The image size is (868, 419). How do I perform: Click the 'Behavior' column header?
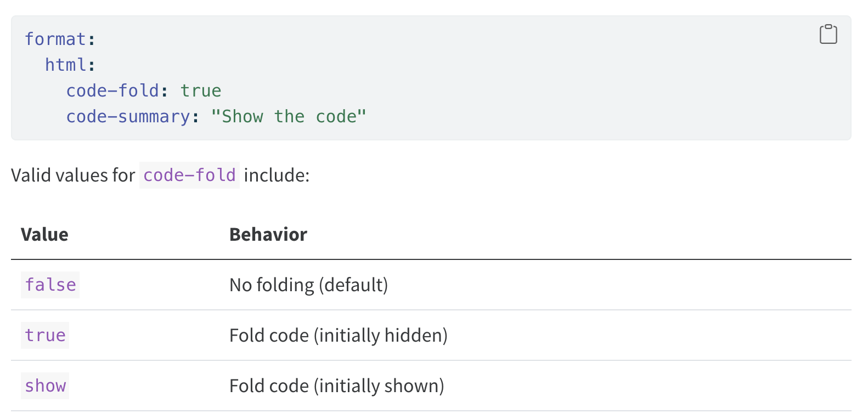point(268,235)
